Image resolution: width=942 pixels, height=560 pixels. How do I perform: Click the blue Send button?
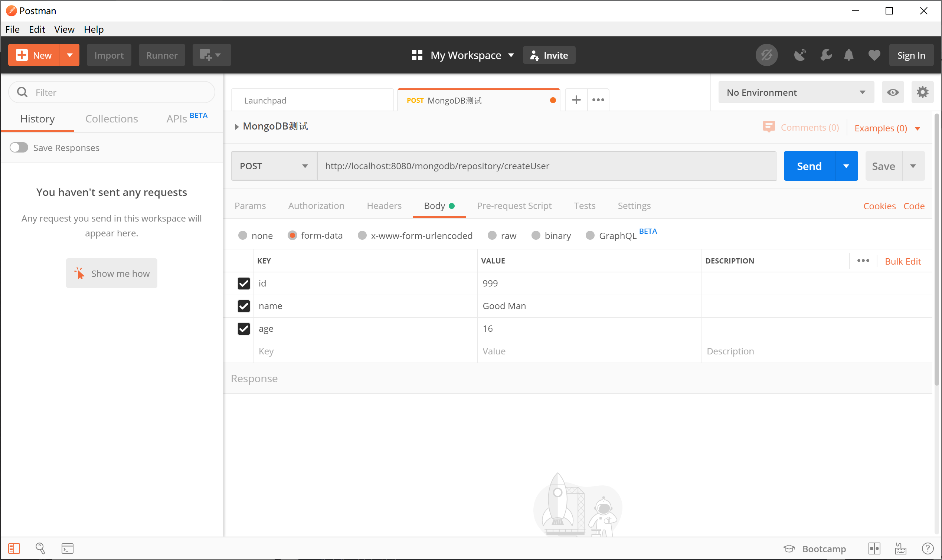click(x=809, y=166)
